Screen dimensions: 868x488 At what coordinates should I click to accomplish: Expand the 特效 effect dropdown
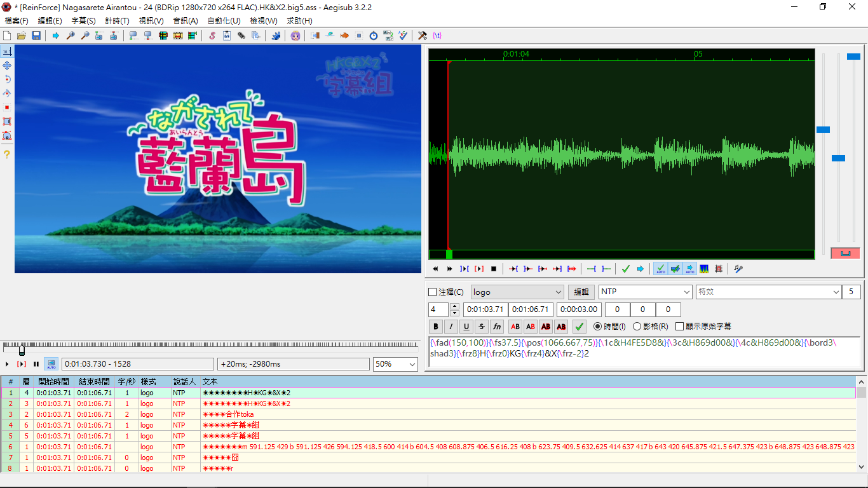[x=836, y=292]
